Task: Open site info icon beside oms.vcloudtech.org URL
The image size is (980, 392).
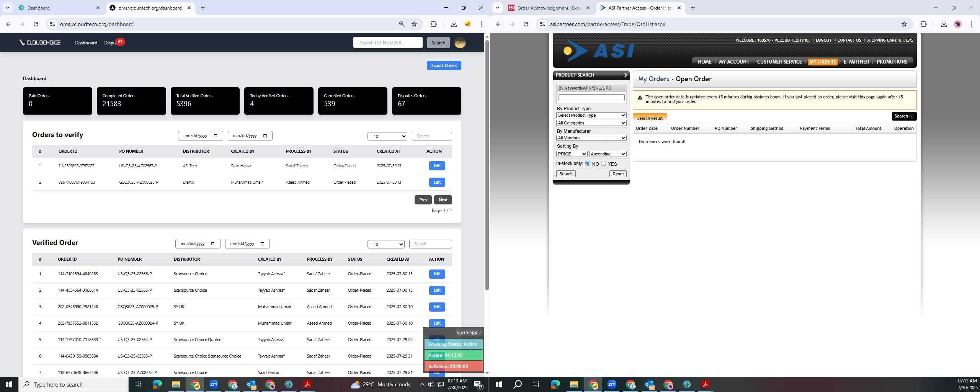Action: [52, 24]
